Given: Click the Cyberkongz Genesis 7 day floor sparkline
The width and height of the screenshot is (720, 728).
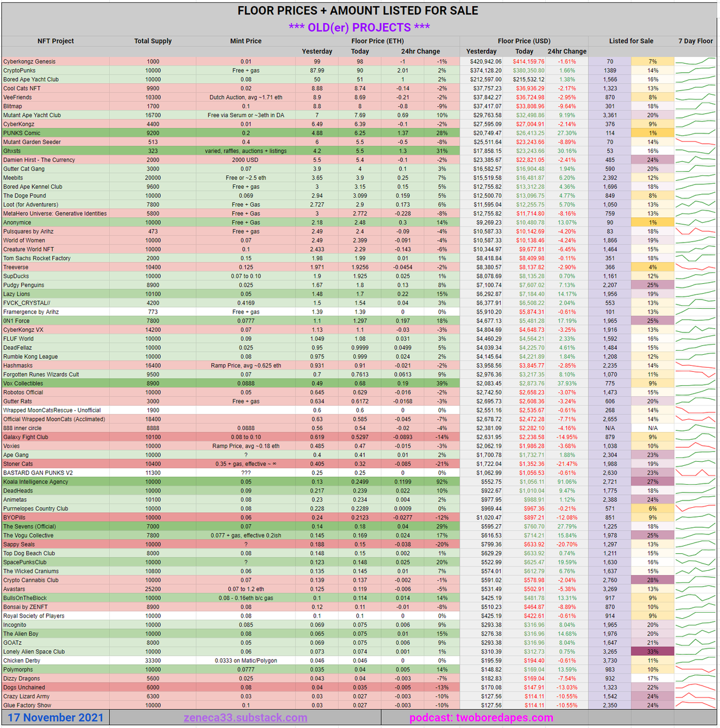Looking at the screenshot, I should 696,61.
